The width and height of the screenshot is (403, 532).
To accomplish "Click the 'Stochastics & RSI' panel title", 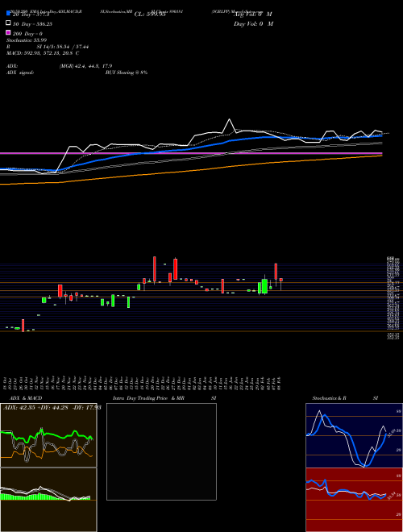I will 345,398.
